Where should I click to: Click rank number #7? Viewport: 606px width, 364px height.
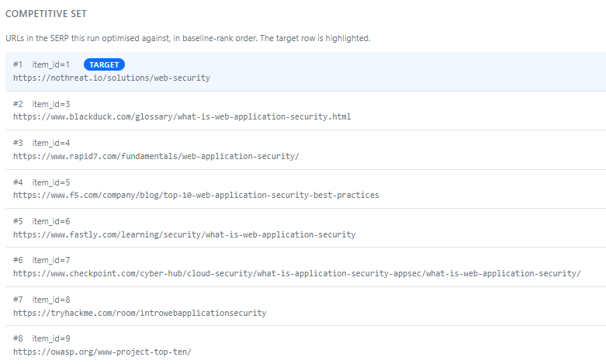click(x=18, y=300)
